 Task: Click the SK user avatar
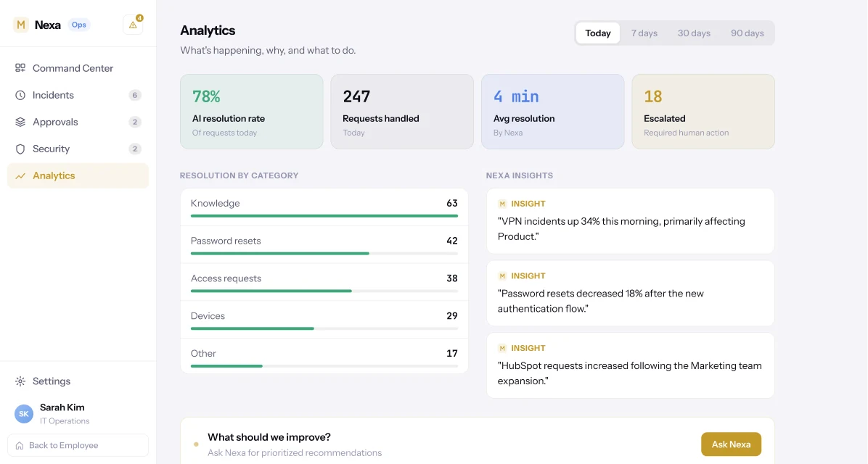[24, 414]
